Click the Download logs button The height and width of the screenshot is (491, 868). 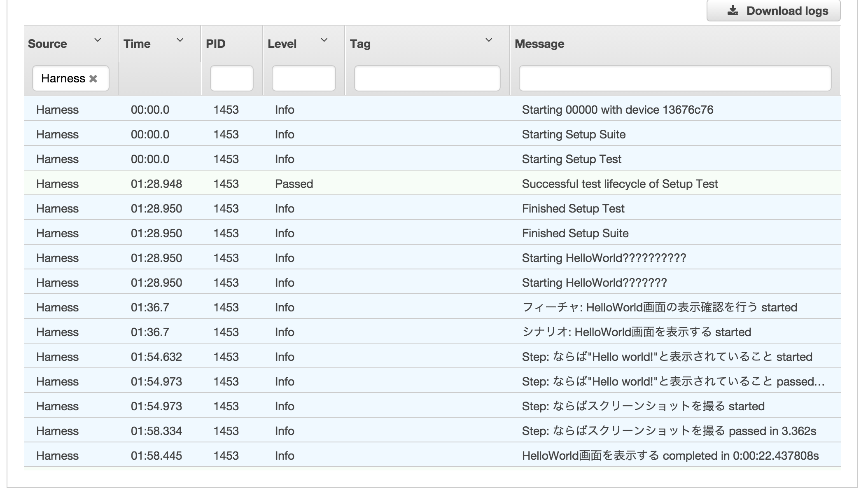773,11
